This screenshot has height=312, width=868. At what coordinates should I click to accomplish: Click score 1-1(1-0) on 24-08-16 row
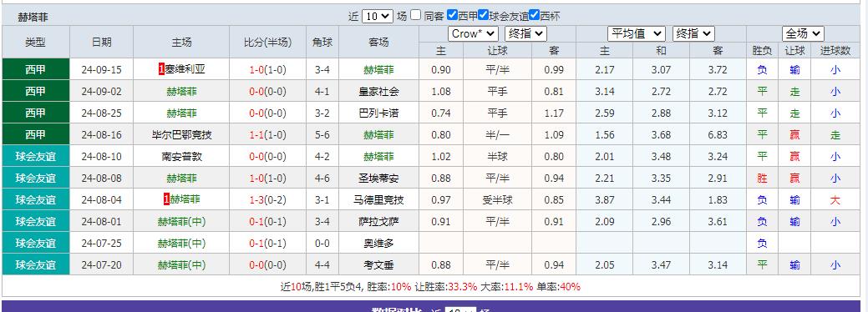pyautogui.click(x=267, y=135)
